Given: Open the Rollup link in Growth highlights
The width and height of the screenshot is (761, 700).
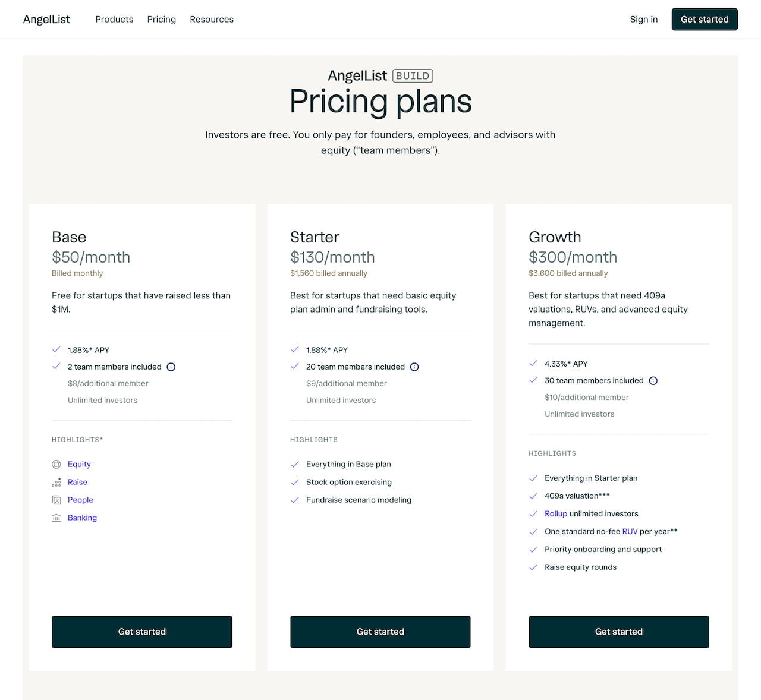Looking at the screenshot, I should pyautogui.click(x=556, y=514).
